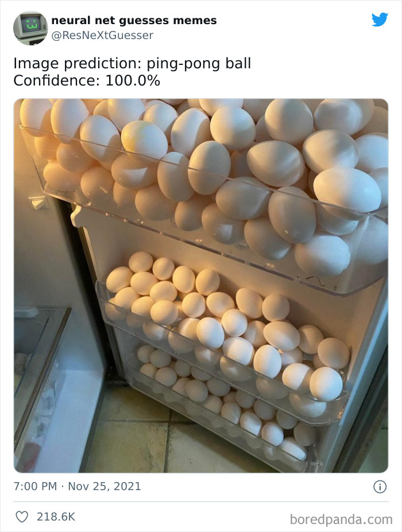The image size is (402, 532).
Task: Visit the boredpanda.com watermark link
Action: click(341, 519)
